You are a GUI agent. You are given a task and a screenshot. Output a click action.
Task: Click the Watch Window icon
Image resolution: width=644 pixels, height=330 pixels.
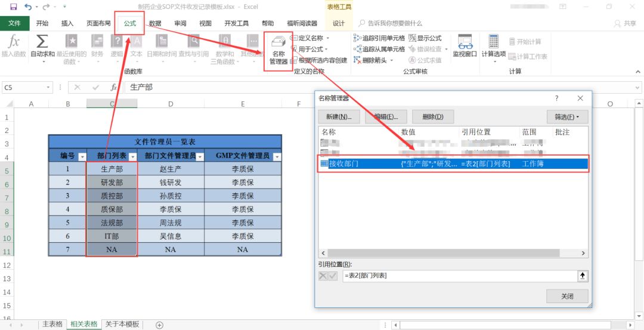[x=465, y=43]
